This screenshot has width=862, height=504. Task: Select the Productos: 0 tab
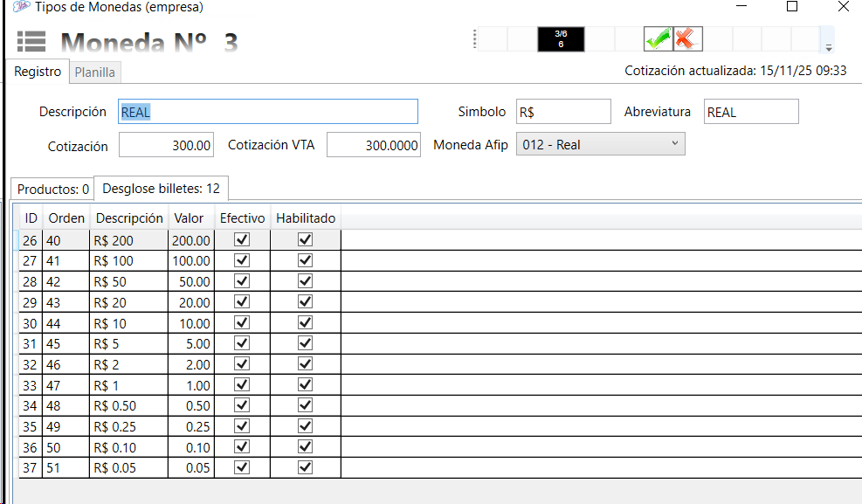52,189
